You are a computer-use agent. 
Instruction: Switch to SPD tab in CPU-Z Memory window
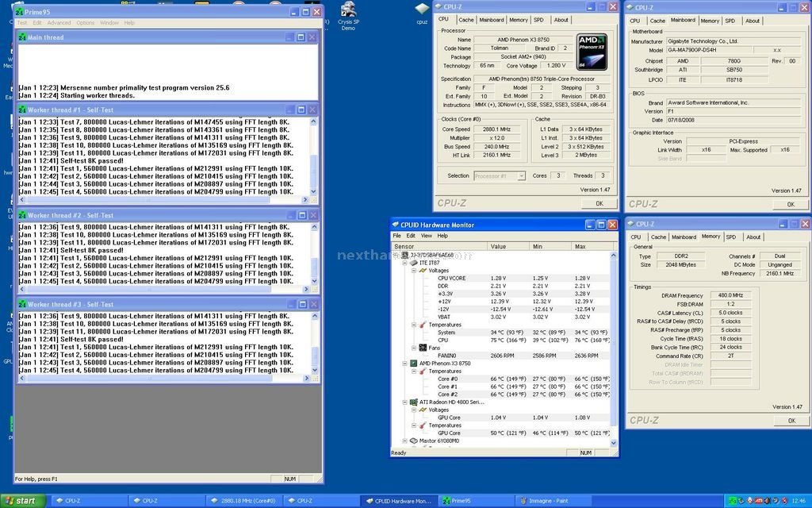pyautogui.click(x=730, y=237)
